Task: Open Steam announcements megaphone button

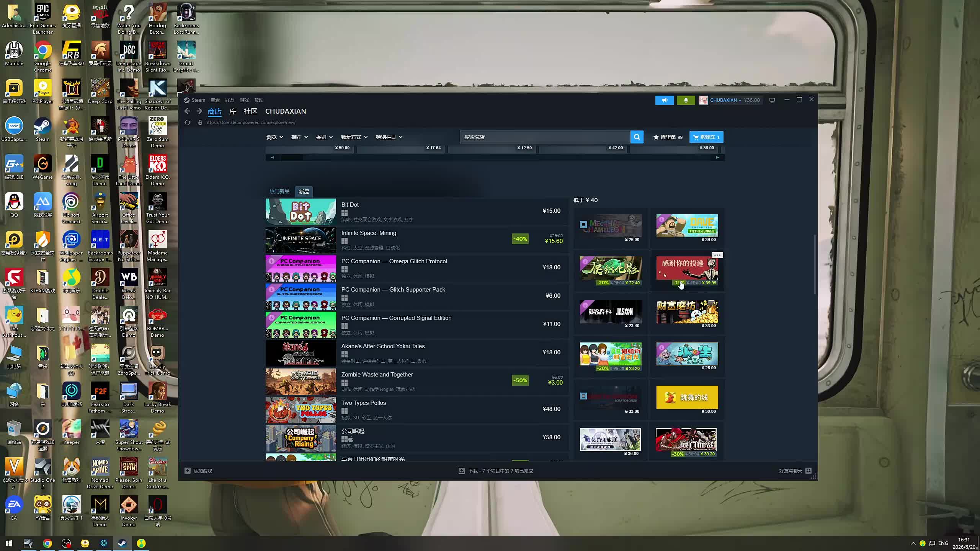Action: [664, 100]
